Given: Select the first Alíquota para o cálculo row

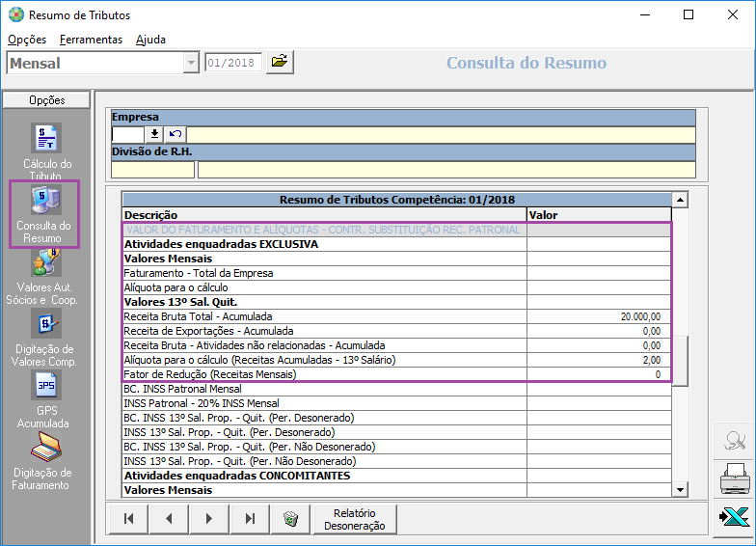Looking at the screenshot, I should coord(397,287).
